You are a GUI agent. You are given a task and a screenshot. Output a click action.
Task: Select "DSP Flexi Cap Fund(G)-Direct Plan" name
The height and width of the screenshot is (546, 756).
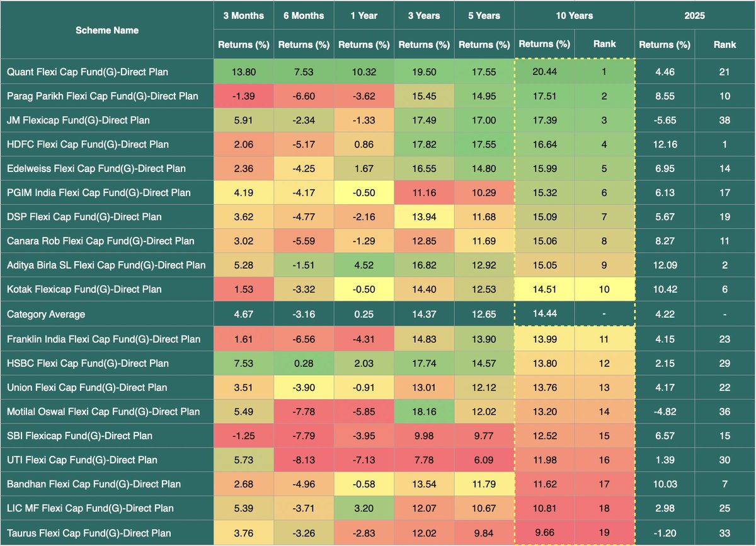pos(84,217)
